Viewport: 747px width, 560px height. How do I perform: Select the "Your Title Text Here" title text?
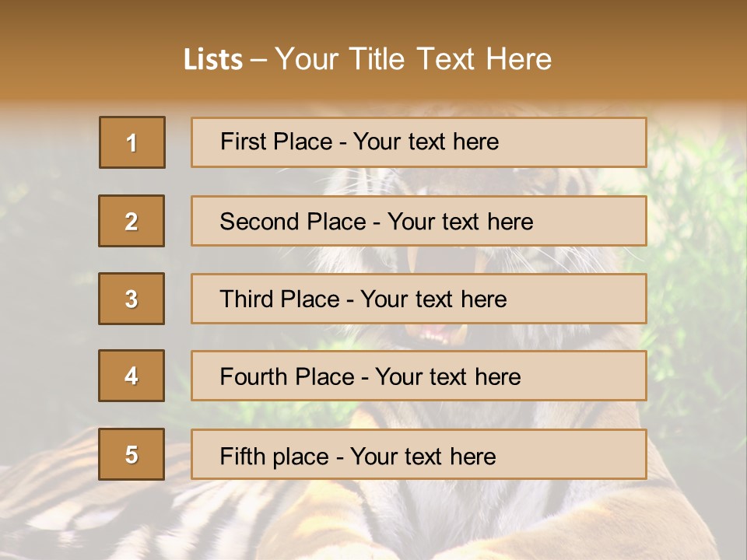(x=413, y=59)
